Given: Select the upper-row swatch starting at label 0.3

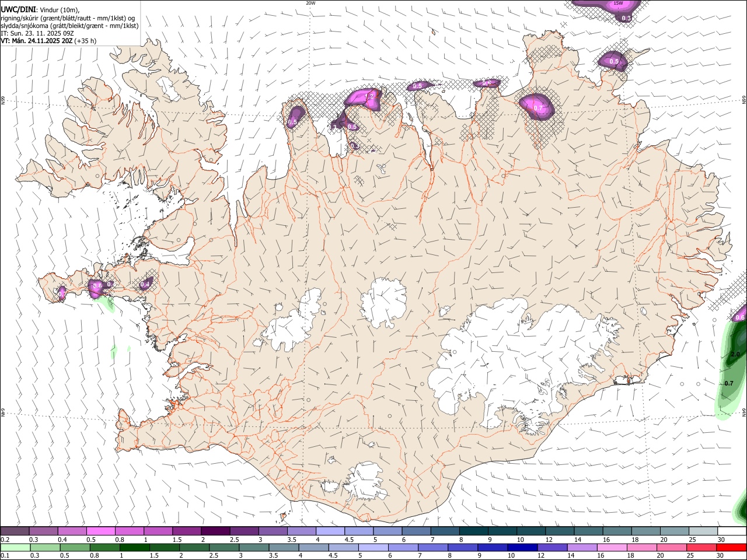Looking at the screenshot, I should (43, 531).
